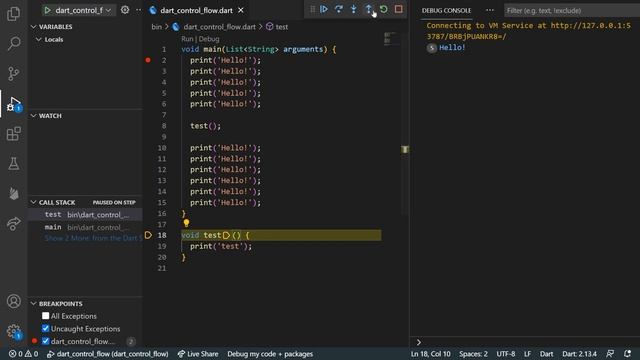Click Step Over in debug toolbar
Viewport: 640px width, 360px height.
pyautogui.click(x=338, y=9)
